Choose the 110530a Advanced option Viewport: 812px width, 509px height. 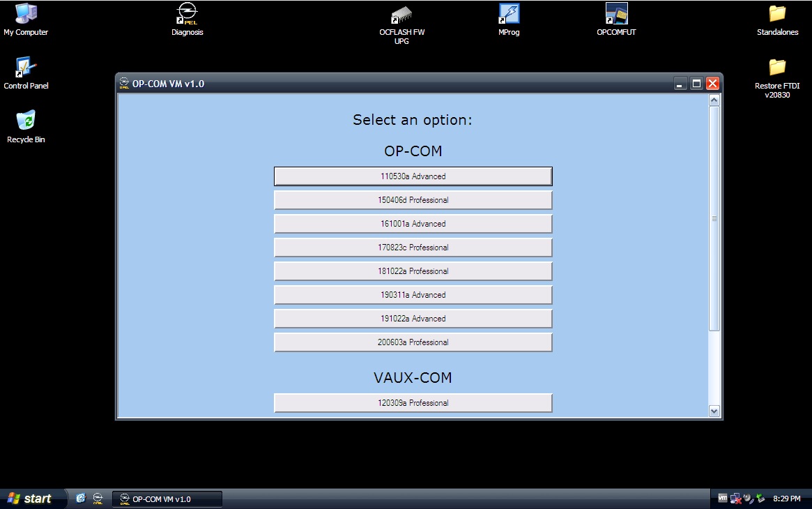[413, 176]
